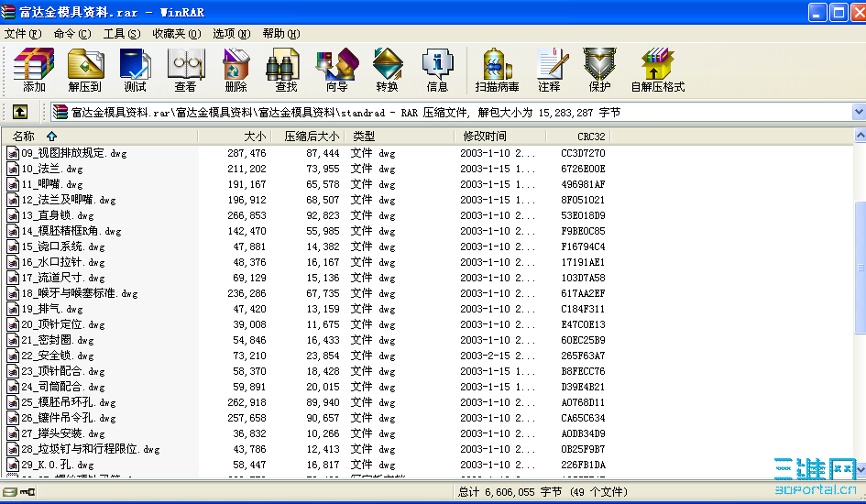
Task: Launch the Wizard (向导) tool
Action: point(337,70)
